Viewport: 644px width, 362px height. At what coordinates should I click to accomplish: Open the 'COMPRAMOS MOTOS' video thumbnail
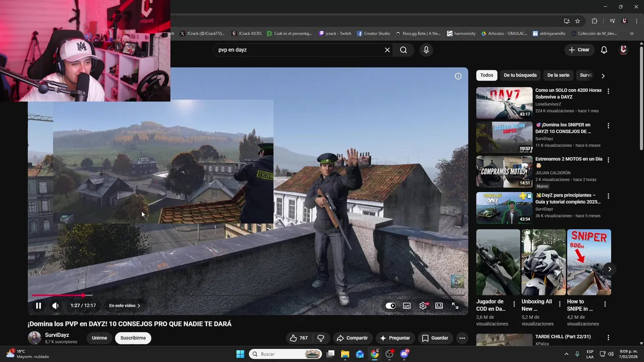pyautogui.click(x=504, y=171)
